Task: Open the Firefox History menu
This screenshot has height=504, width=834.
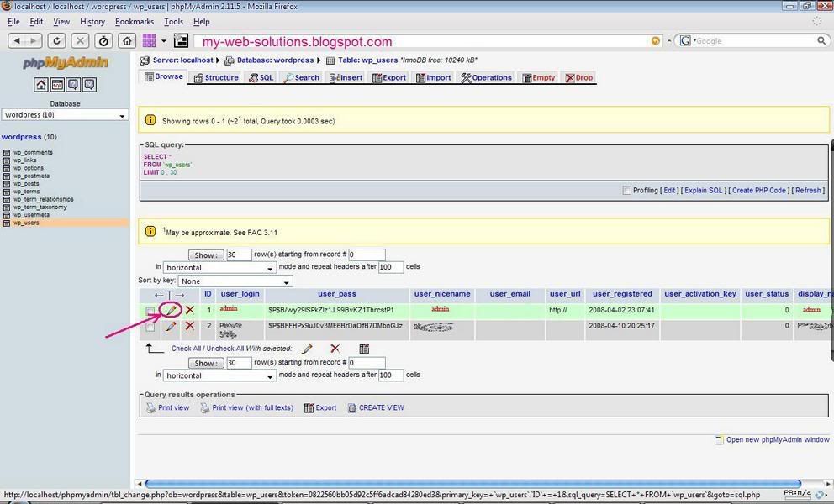Action: coord(92,22)
